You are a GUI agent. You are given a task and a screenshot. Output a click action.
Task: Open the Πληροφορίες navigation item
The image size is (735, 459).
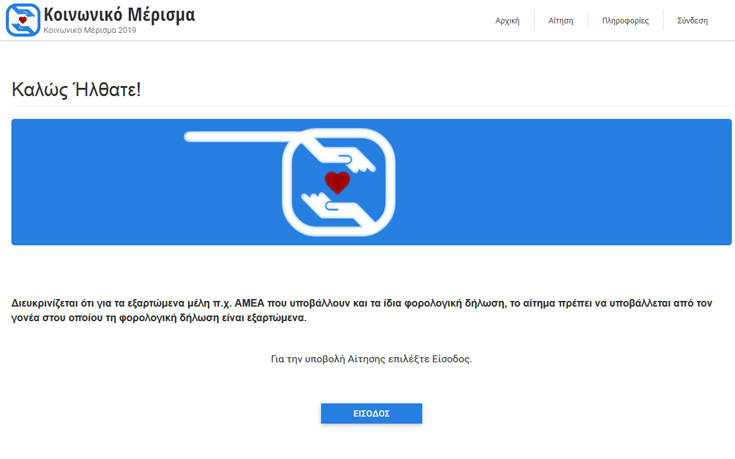pos(625,20)
